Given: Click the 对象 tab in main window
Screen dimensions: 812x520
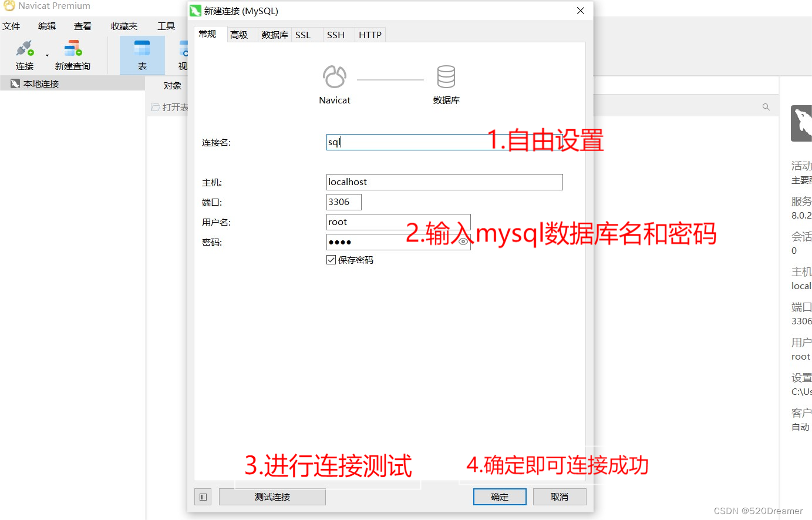Looking at the screenshot, I should (173, 86).
